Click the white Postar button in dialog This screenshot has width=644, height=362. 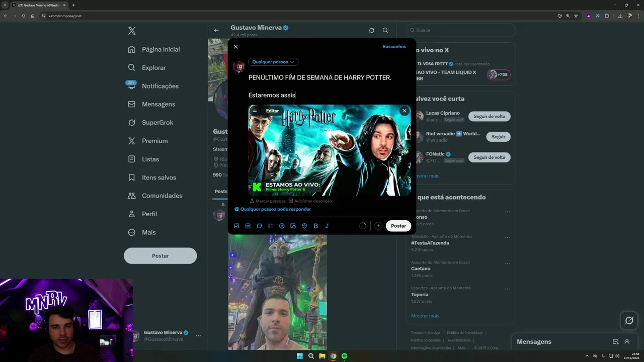(398, 226)
